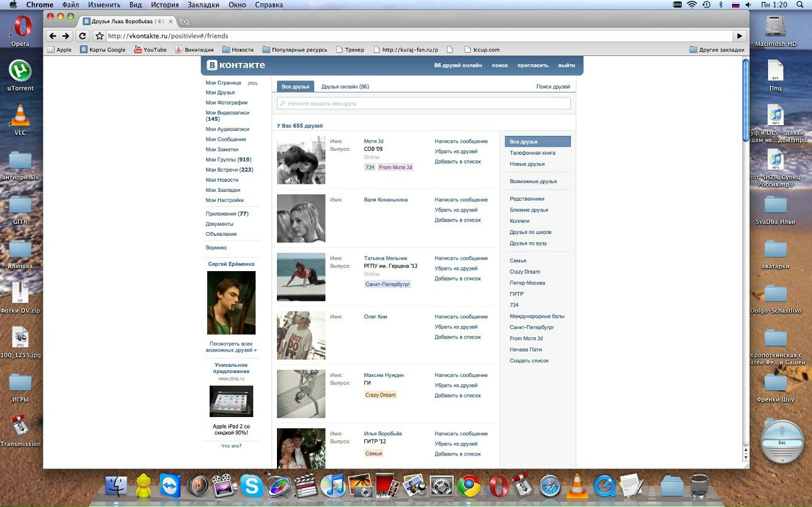Open the YouTube bookmark in the bookmarks bar

[150, 50]
